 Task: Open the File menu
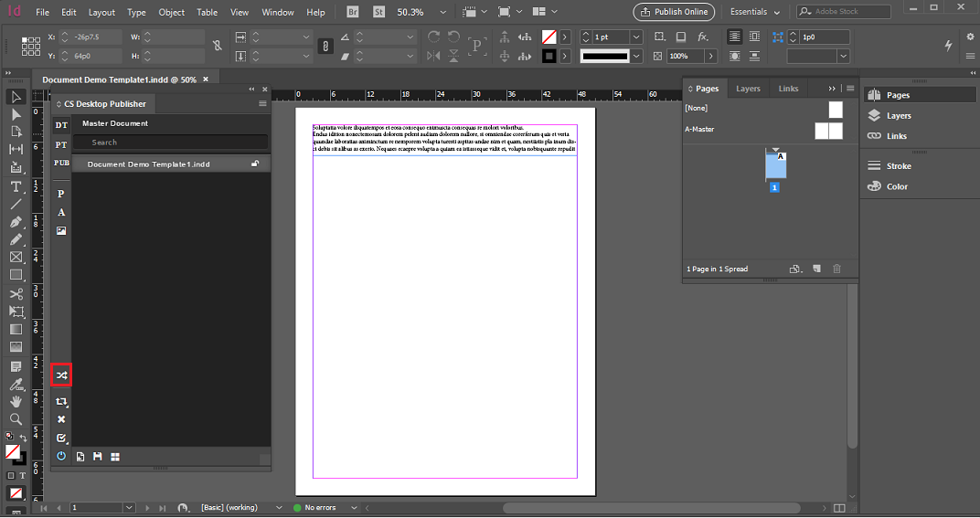[42, 12]
